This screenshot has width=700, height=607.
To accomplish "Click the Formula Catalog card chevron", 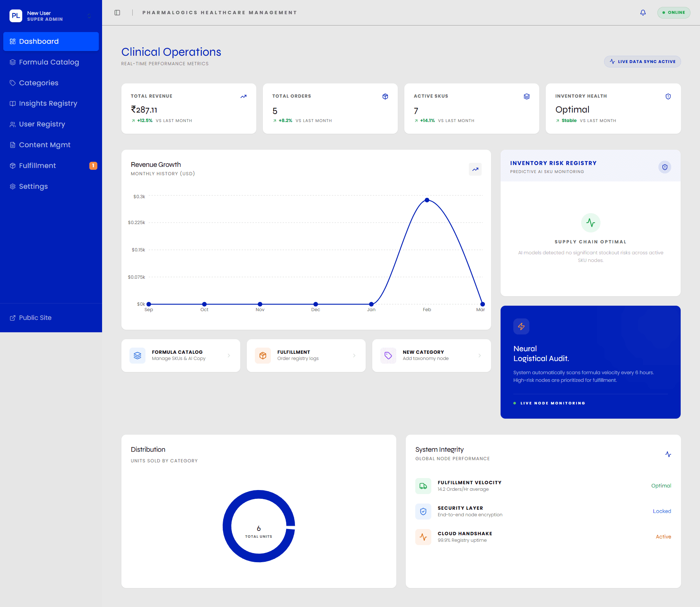I will [229, 356].
